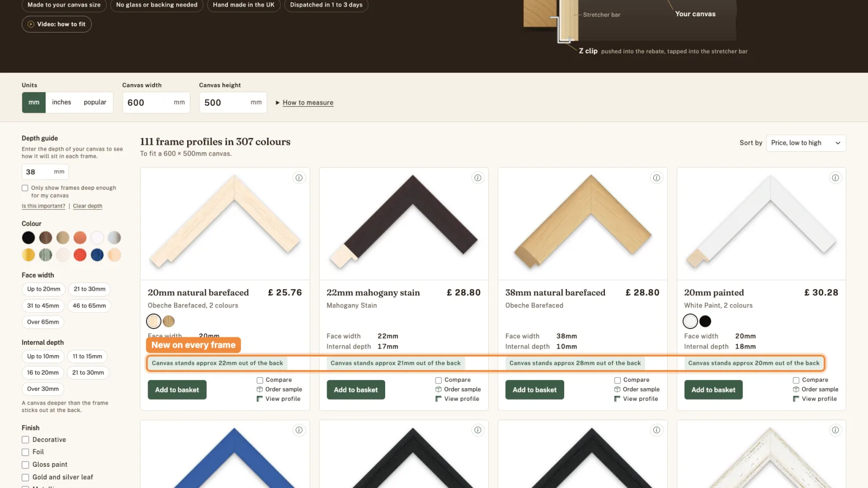Expand the How to measure disclosure
Screen dimensions: 868x488
[x=304, y=102]
